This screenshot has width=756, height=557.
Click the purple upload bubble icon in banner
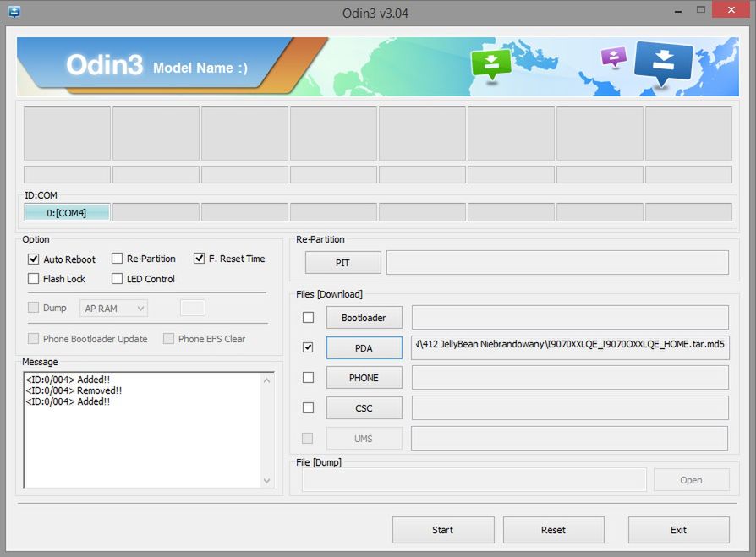[x=613, y=57]
